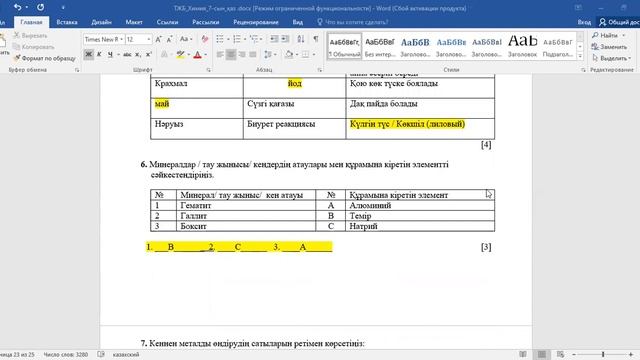This screenshot has height=360, width=640.
Task: Click the Общий доступ share button
Action: [619, 22]
